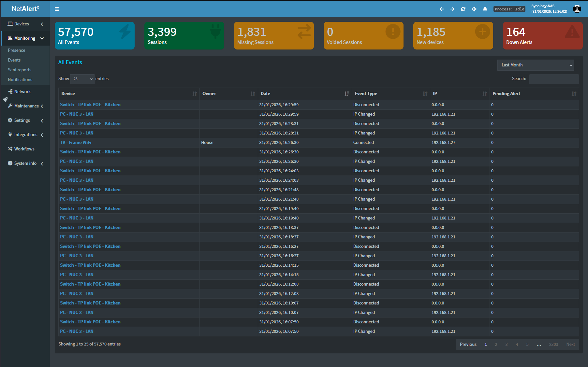Open the notifications bell icon
588x367 pixels.
click(485, 9)
